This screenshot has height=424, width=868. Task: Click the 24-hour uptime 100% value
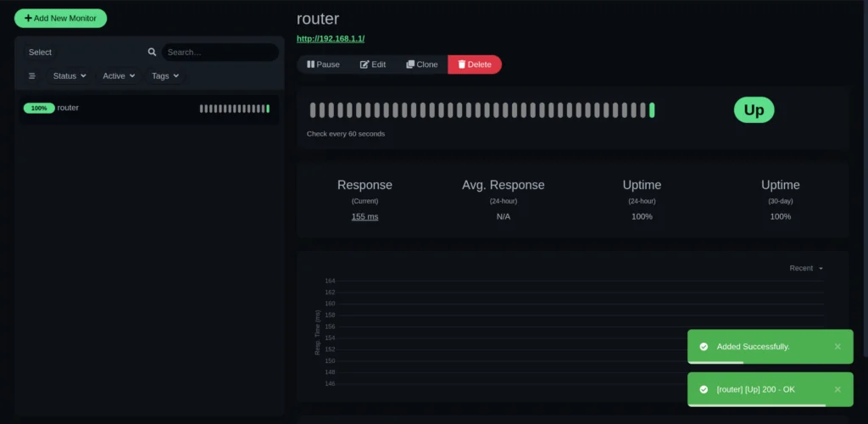(642, 216)
